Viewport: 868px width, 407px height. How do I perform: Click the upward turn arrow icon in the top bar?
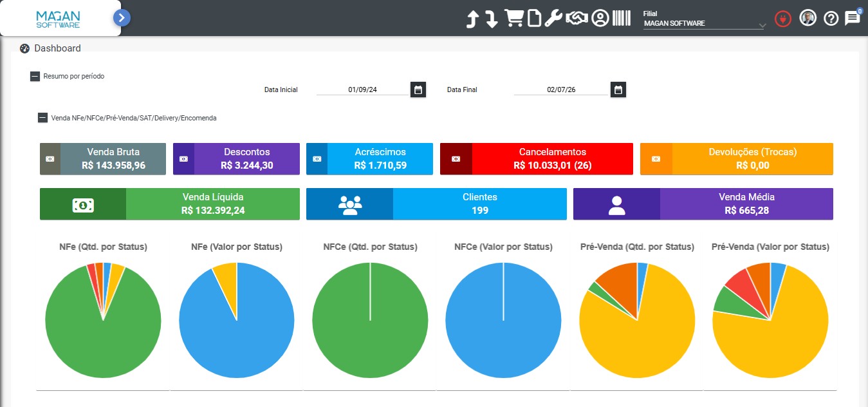point(473,19)
